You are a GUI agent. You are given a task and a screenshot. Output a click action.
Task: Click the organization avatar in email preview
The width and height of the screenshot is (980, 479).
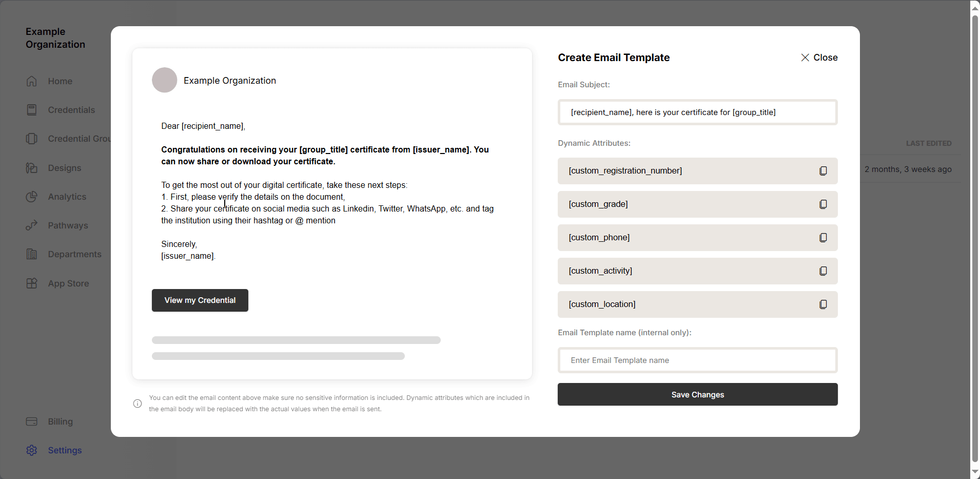(165, 80)
